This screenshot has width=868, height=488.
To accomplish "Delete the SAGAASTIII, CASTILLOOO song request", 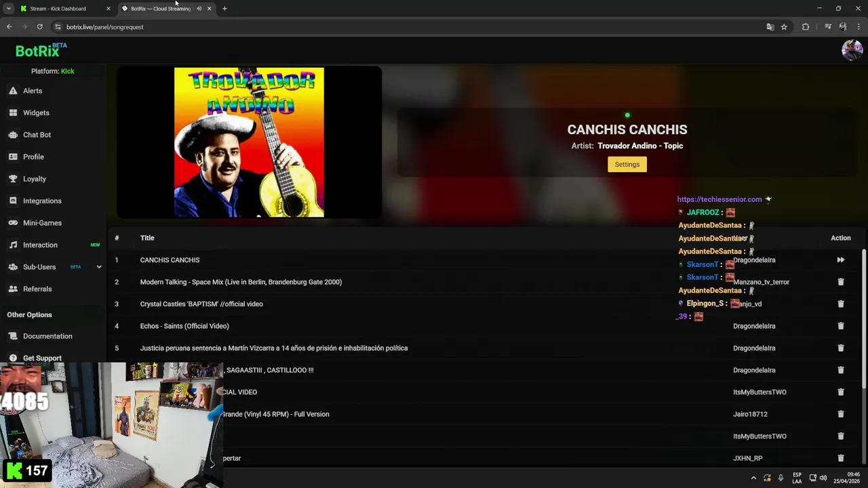I will point(841,370).
